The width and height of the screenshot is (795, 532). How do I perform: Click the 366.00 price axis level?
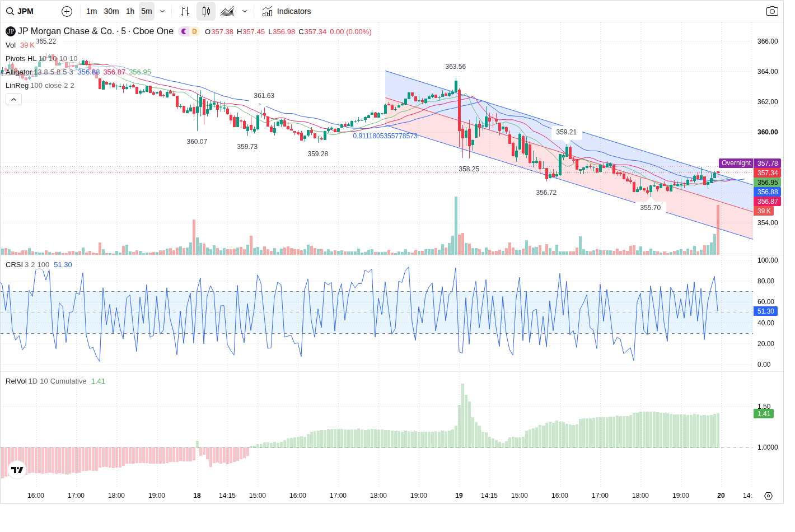(768, 41)
